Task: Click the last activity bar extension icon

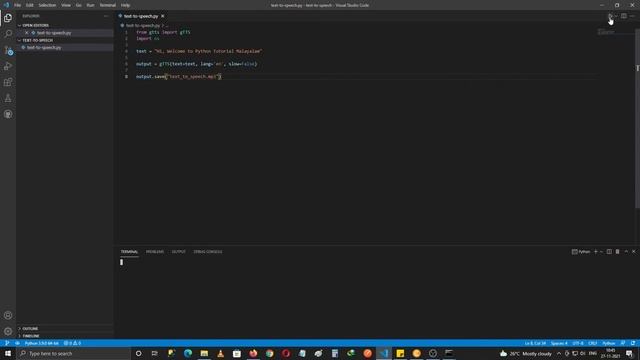Action: point(8,114)
